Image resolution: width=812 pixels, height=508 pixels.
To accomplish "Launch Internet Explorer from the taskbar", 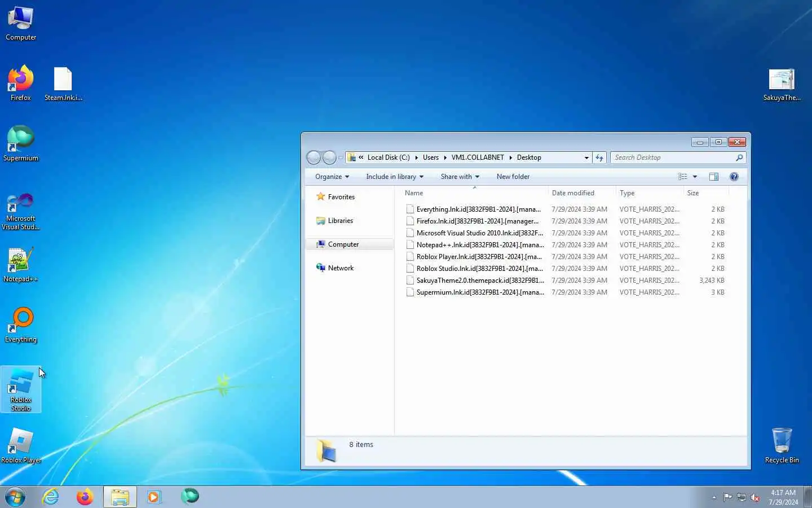I will click(51, 497).
